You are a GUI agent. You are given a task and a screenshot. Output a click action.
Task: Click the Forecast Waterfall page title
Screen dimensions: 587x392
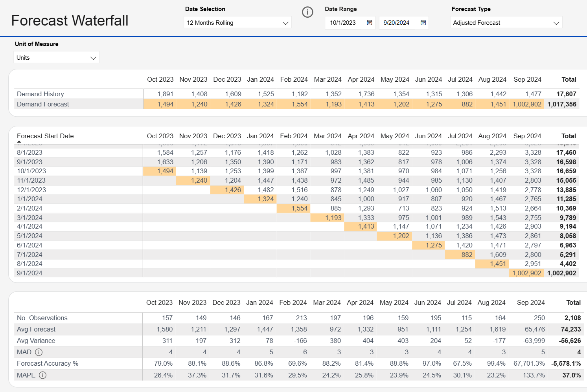click(x=70, y=20)
